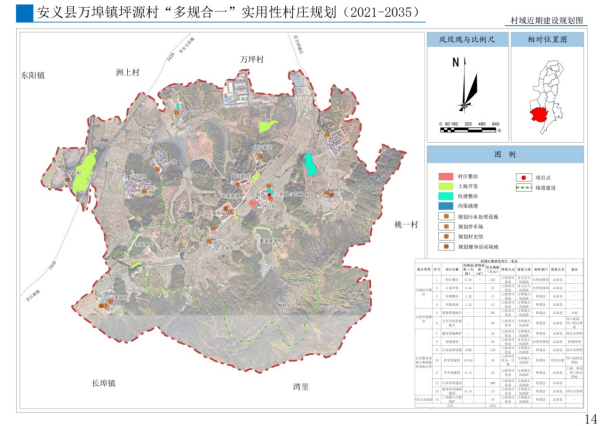
Task: Click the red project point legend icon
Action: point(522,175)
